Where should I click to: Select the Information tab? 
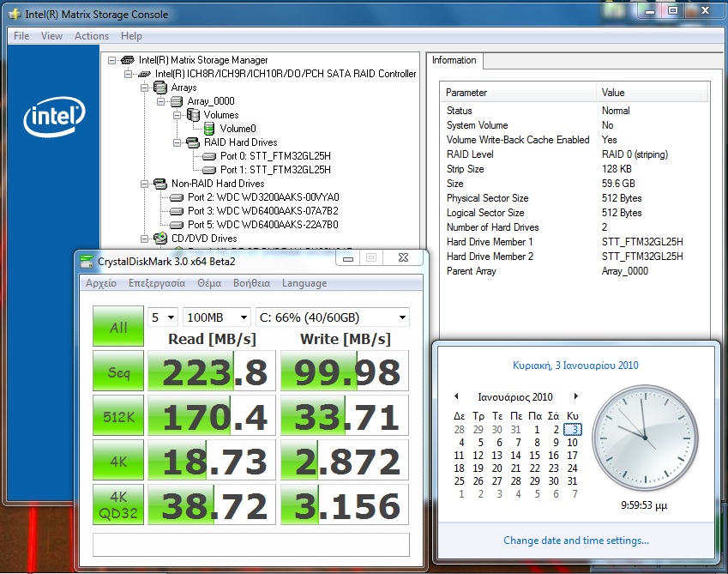pyautogui.click(x=454, y=60)
